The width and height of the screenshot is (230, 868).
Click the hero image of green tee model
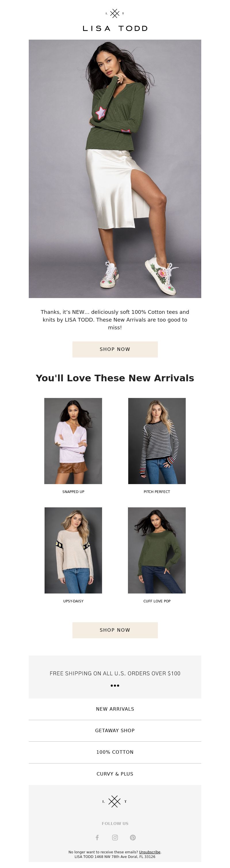click(x=115, y=169)
